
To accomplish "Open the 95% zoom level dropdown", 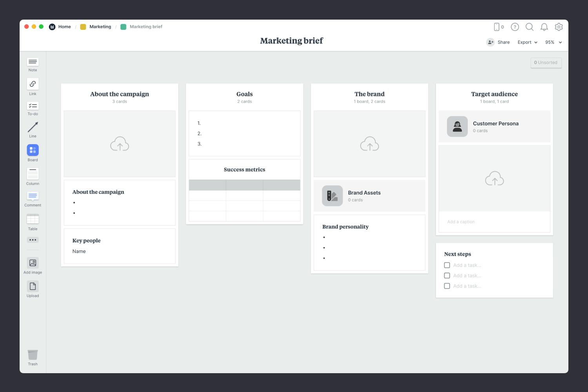I will tap(554, 42).
